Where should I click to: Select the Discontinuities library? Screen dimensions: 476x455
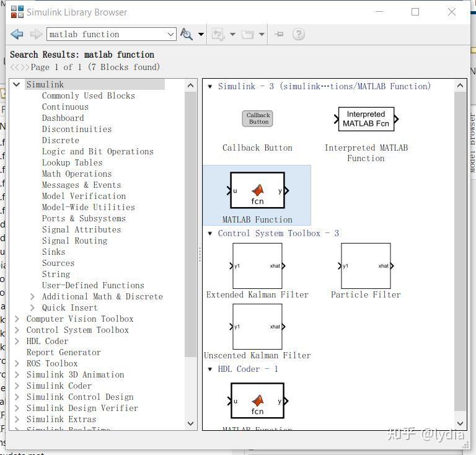click(77, 130)
